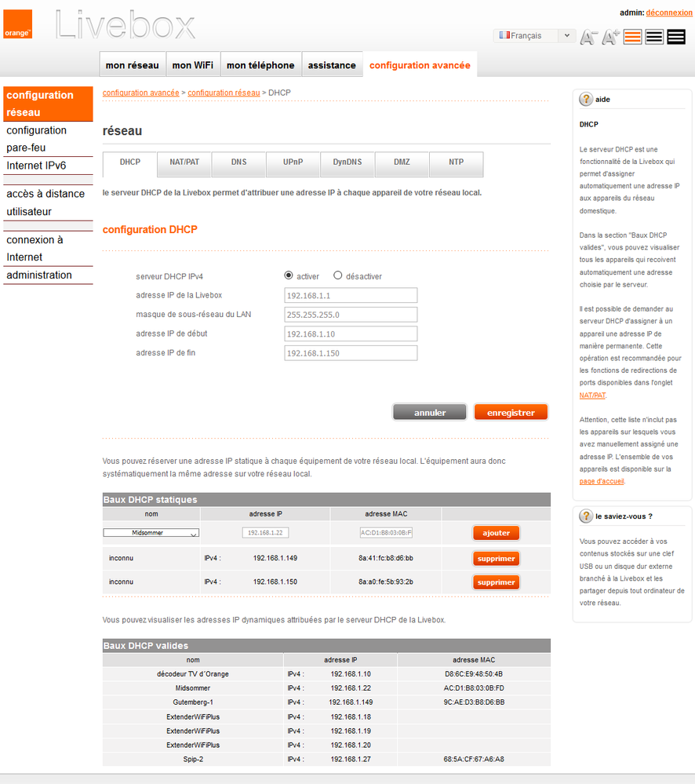Enable the activer radio for serveur DHCP IPv4
This screenshot has height=784, width=695.
(289, 275)
